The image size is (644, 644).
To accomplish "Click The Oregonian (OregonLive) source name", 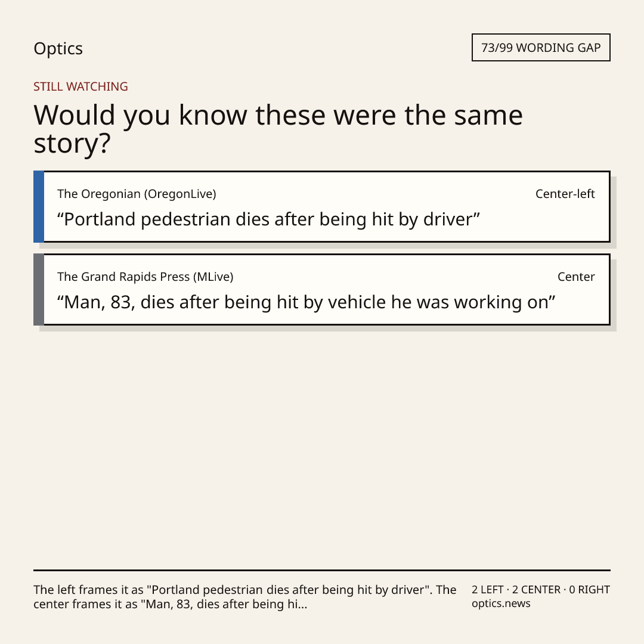I will [x=137, y=194].
